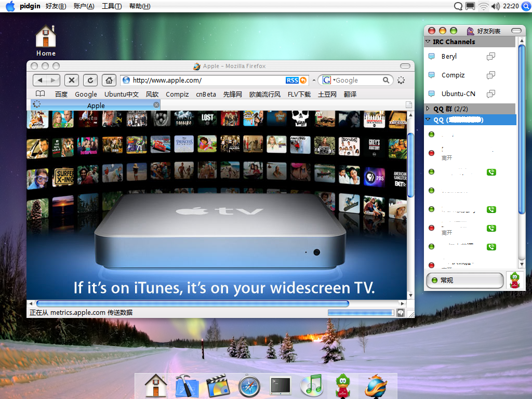Click the LOST show thumbnail
532x399 pixels.
click(x=207, y=118)
